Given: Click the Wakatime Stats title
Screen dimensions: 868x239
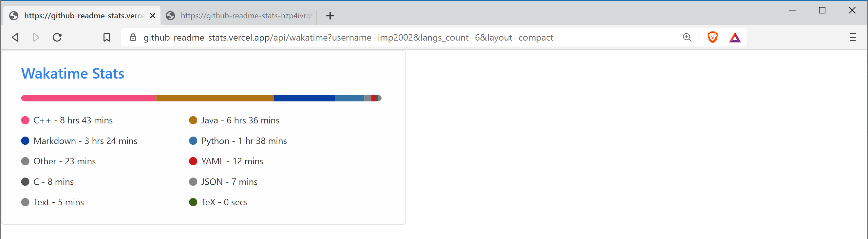Looking at the screenshot, I should pyautogui.click(x=73, y=73).
